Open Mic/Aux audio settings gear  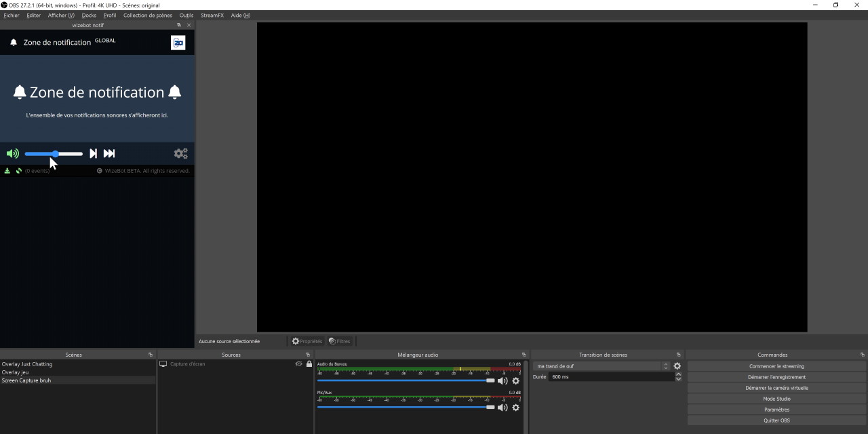point(515,408)
